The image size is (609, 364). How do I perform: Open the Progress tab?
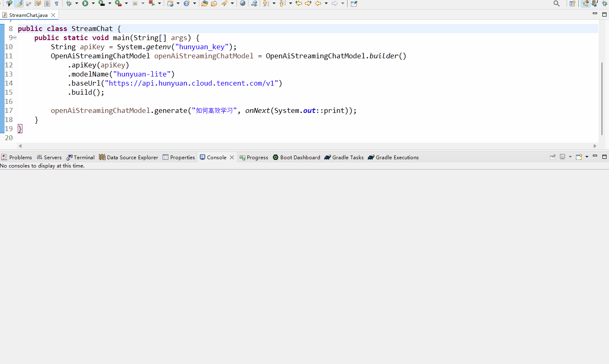[254, 157]
